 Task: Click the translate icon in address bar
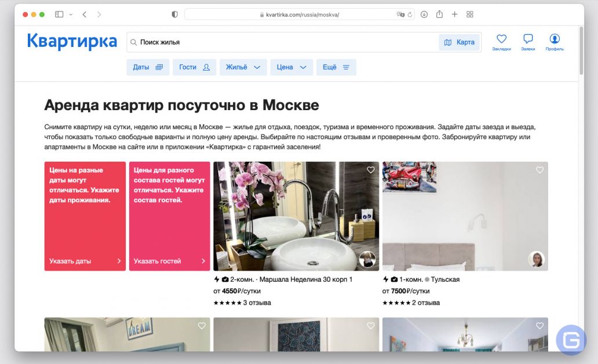coord(400,14)
